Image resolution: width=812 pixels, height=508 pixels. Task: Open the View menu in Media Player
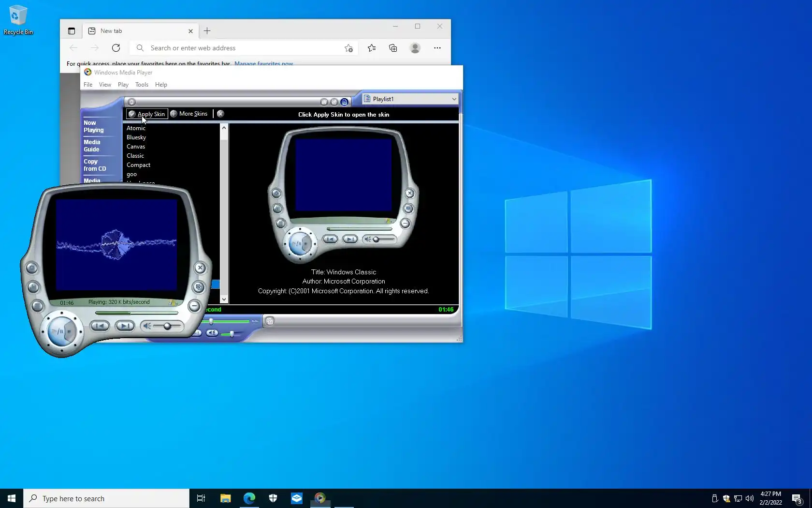coord(105,85)
